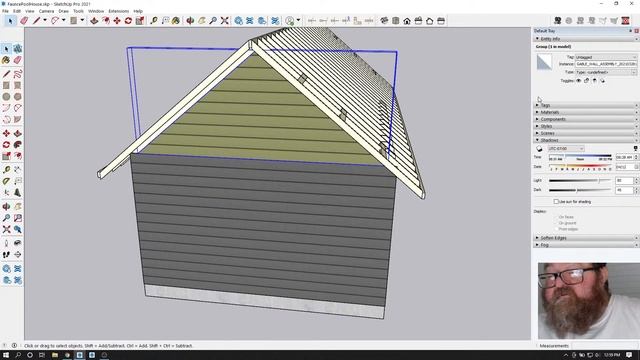Select the Polygon tool in left toolbar
The image size is (640, 360).
[x=18, y=97]
